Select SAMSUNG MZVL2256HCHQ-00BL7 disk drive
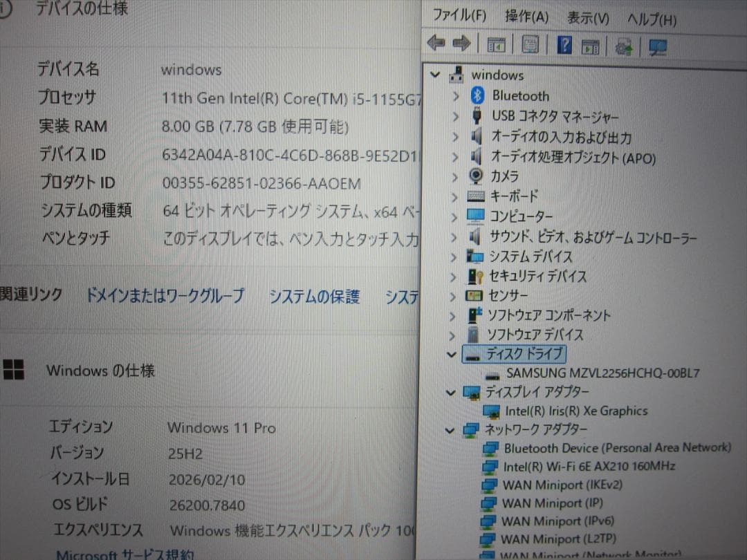Viewport: 747px width, 560px height. (602, 373)
